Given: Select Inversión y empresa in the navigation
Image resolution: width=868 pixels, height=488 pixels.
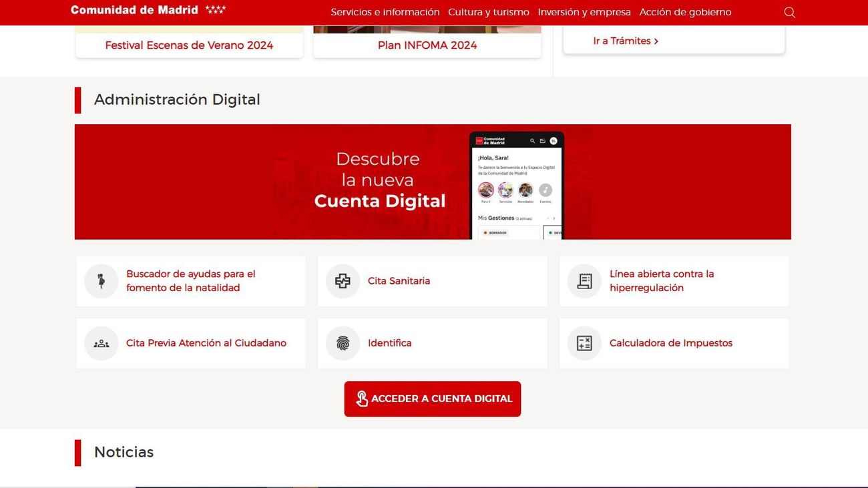Looking at the screenshot, I should (x=584, y=12).
